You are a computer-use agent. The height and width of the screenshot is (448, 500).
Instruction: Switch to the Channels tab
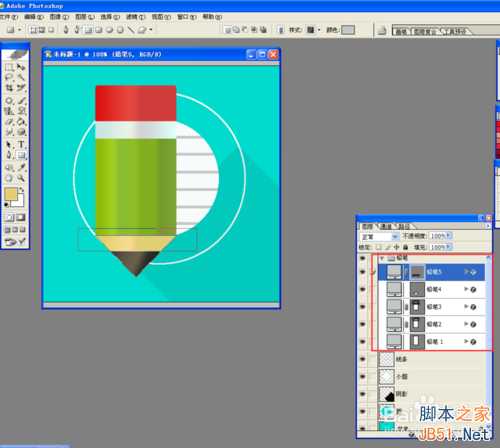coord(386,226)
